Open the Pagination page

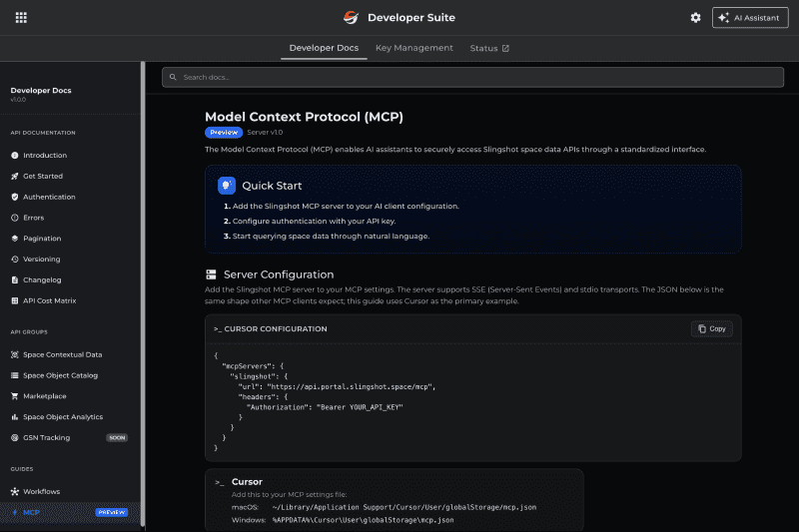click(42, 239)
